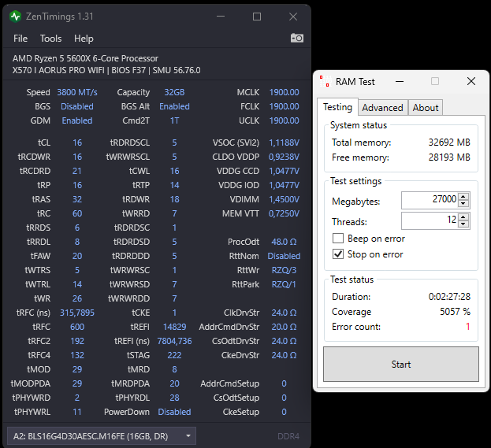Screen dimensions: 491x448
Task: Click the AMD Ryzen 5 5600X processor text
Action: [85, 58]
